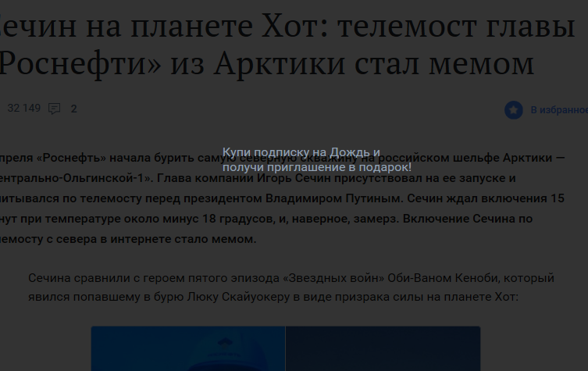Click the lead text mentioning 'Владимиром Путиным'
Viewport: 588px width, 371px height.
(283, 198)
